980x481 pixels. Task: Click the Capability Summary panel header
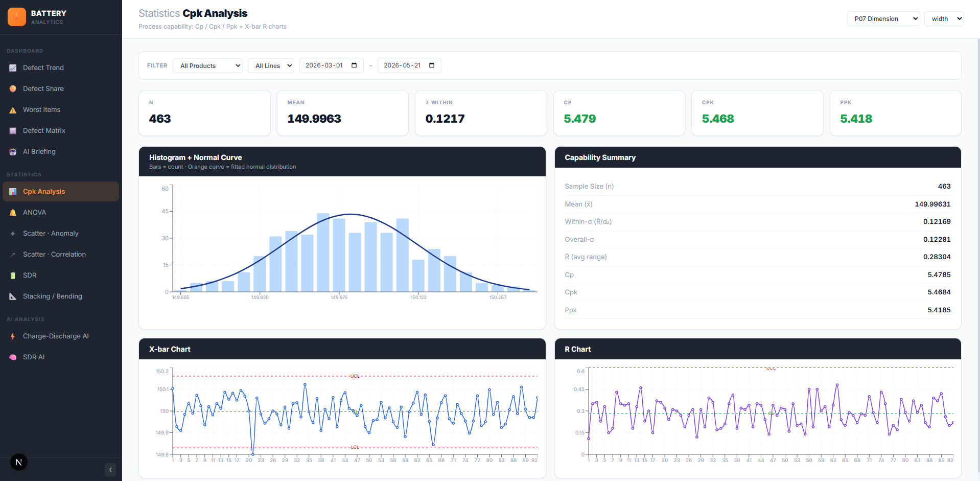tap(758, 157)
